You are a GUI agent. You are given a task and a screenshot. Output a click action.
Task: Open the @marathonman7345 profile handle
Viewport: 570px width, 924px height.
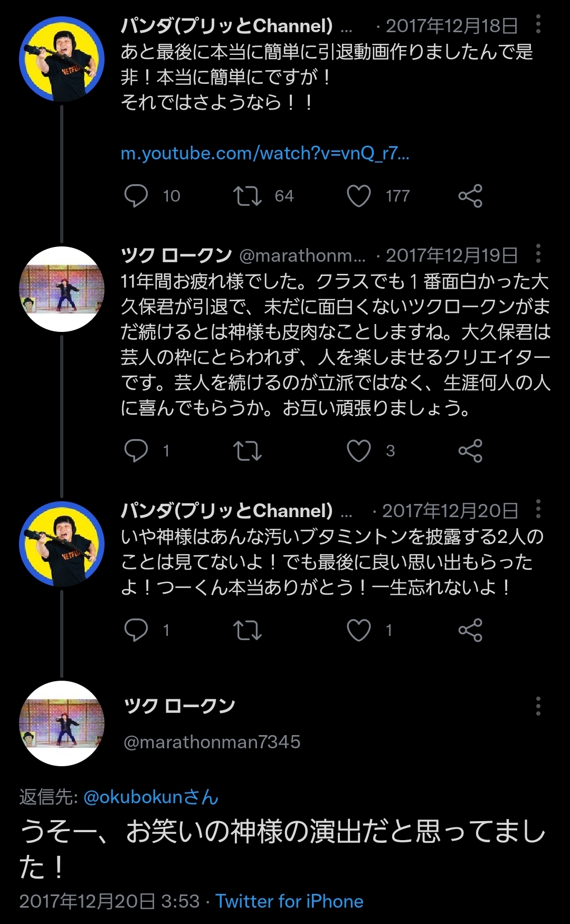212,742
